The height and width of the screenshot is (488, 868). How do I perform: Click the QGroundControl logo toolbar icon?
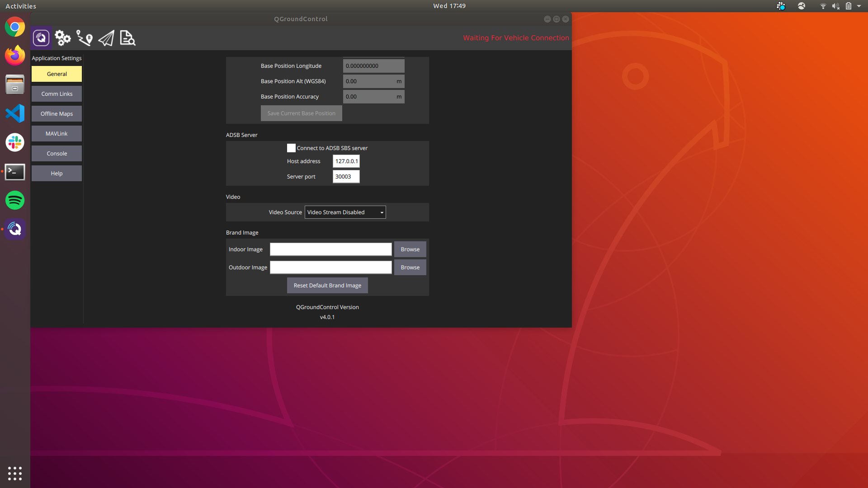click(41, 38)
